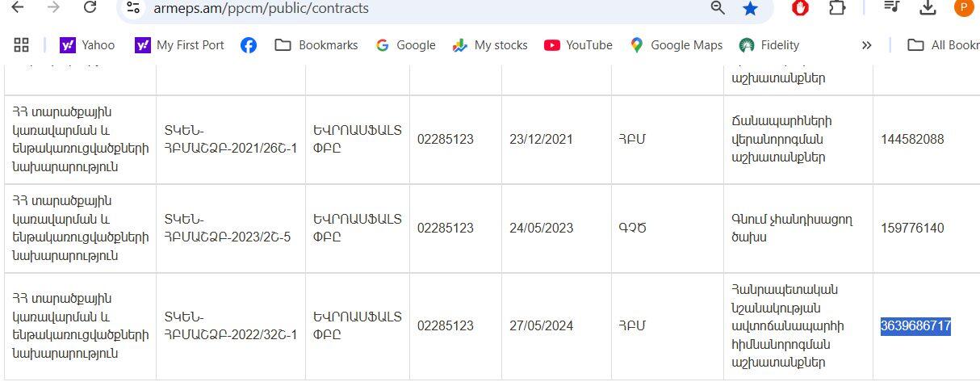Open the tab groups grid icon
The width and height of the screenshot is (980, 386).
coord(22,45)
